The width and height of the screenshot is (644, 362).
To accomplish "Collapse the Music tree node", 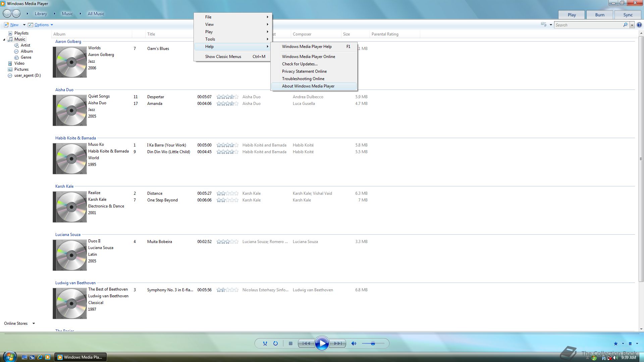I will pos(4,40).
